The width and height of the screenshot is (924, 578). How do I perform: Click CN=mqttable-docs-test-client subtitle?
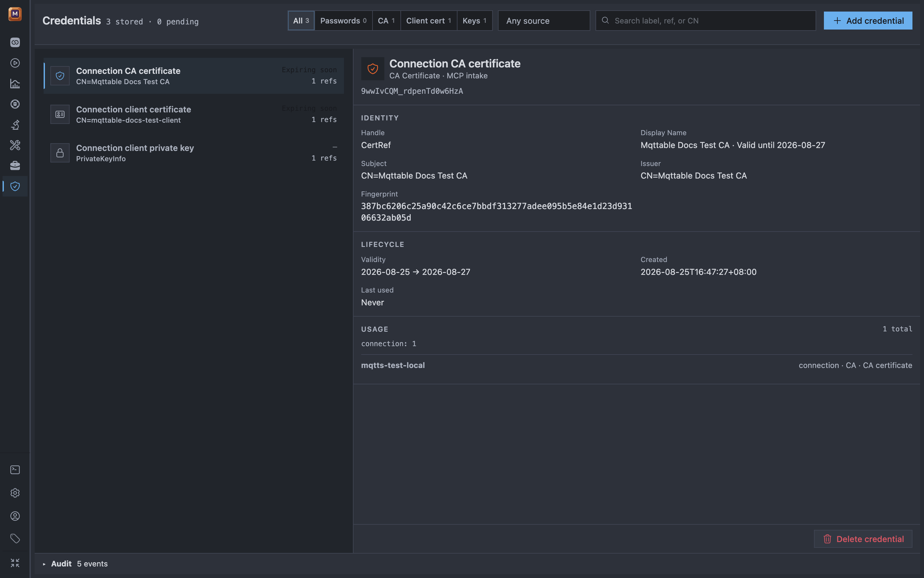tap(128, 120)
